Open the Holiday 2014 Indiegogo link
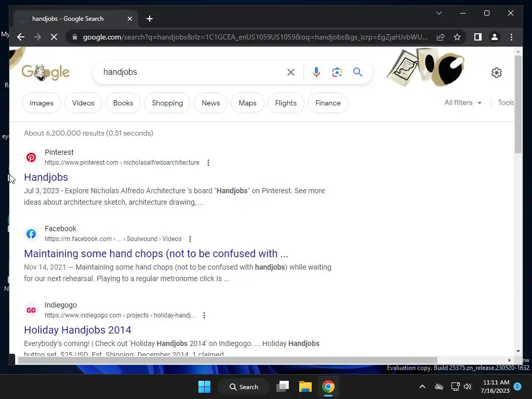The image size is (532, 399). (78, 330)
